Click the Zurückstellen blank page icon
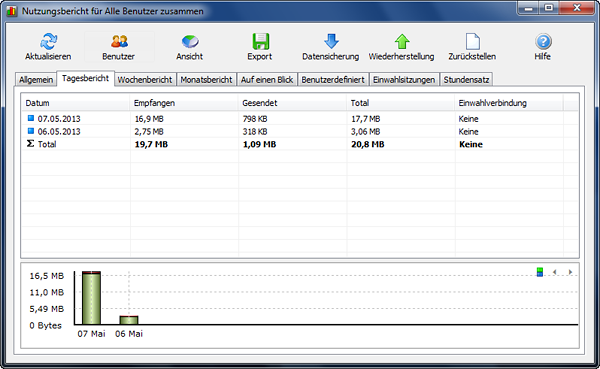Image resolution: width=600 pixels, height=369 pixels. [x=473, y=41]
